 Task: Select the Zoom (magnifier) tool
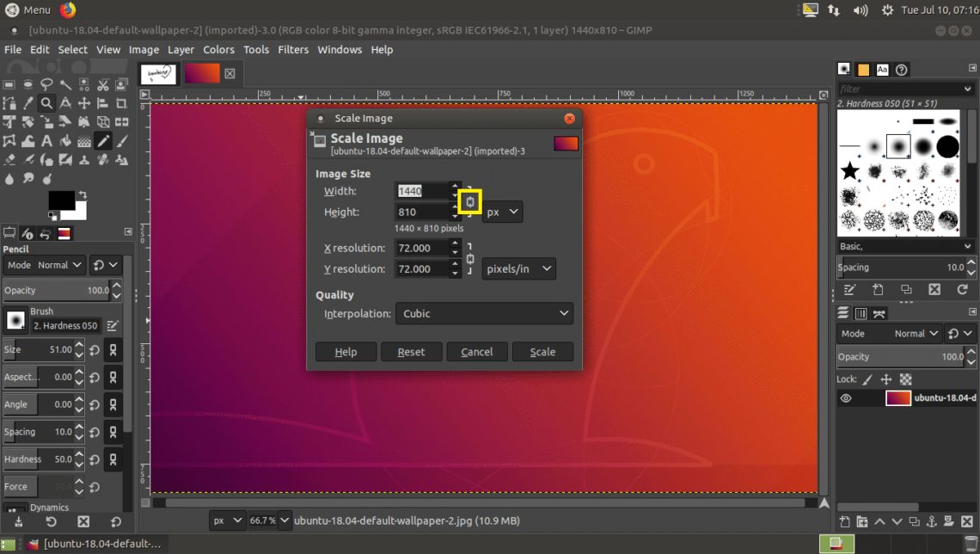(46, 103)
